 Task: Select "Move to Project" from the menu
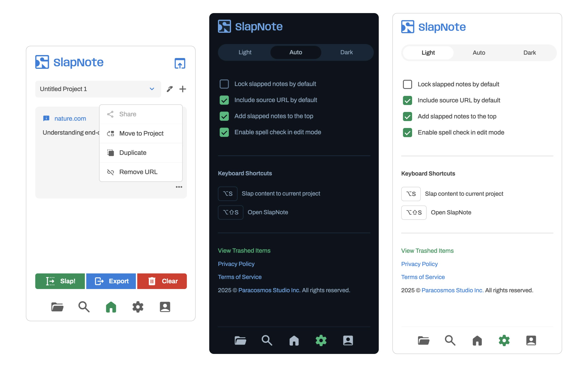(x=141, y=133)
